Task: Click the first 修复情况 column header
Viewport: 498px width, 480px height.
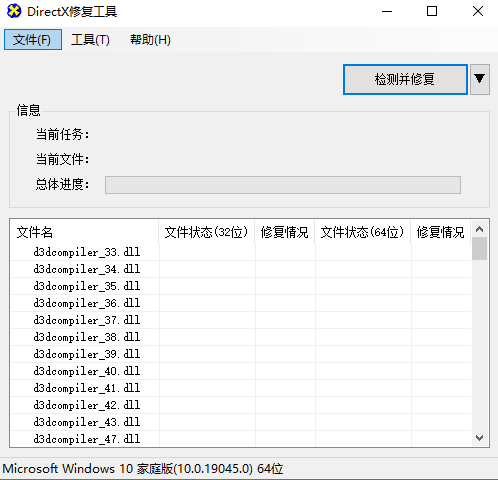Action: point(285,232)
